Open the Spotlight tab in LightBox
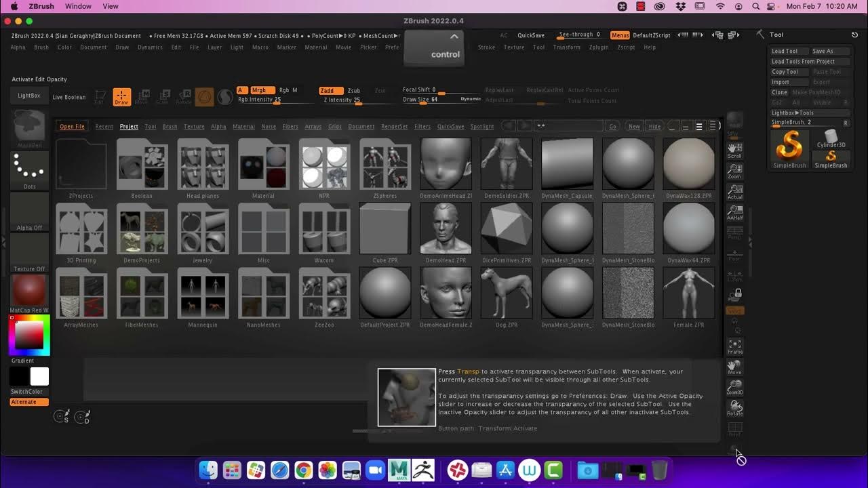 (x=482, y=127)
